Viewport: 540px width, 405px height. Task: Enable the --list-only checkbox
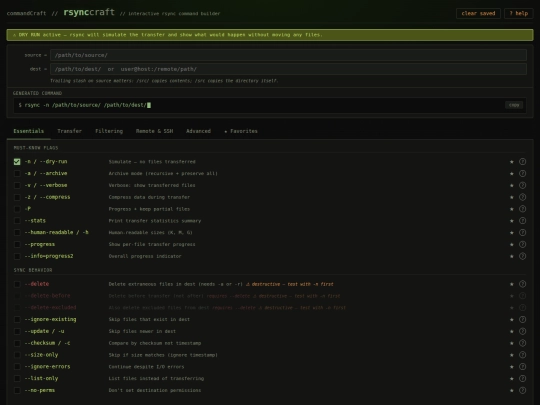(17, 378)
